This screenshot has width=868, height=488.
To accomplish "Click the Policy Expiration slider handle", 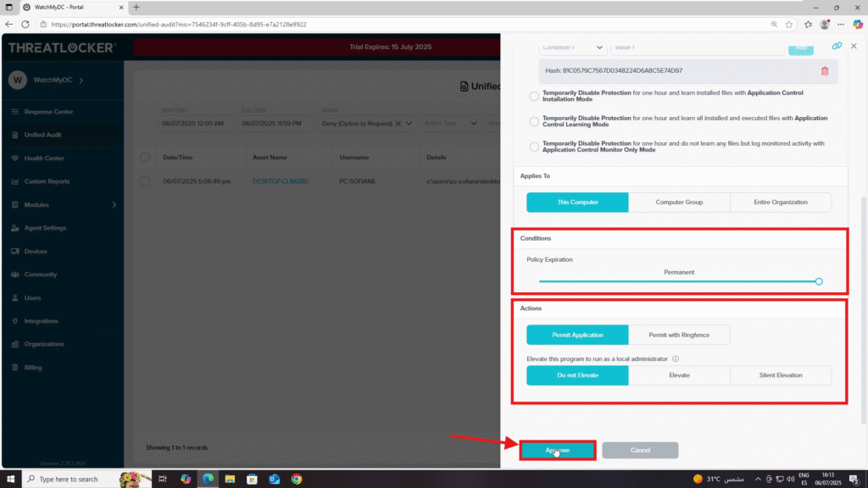I will (819, 281).
